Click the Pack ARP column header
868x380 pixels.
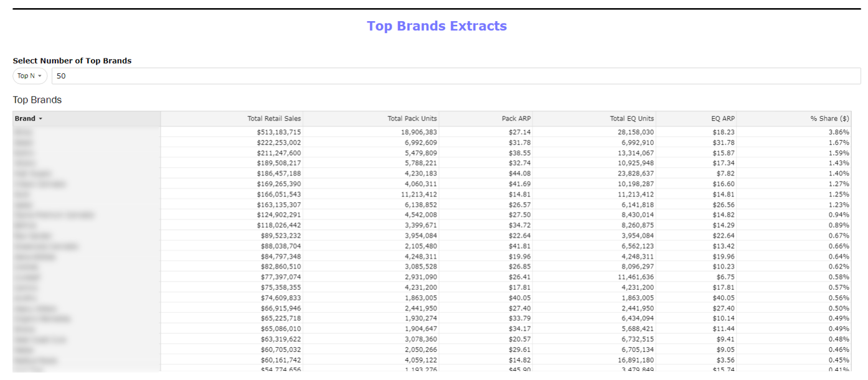[x=516, y=119]
